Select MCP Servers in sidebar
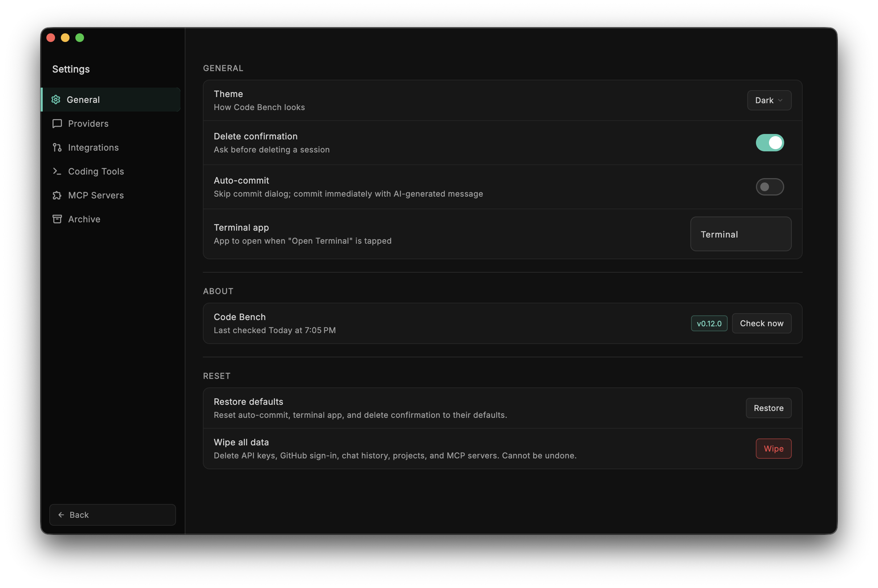 [111, 196]
